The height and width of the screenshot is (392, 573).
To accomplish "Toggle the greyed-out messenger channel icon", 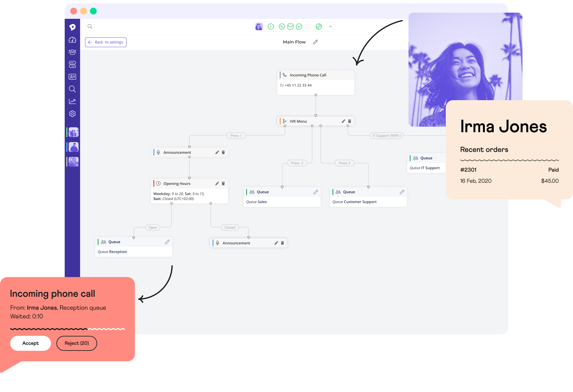I will point(308,26).
